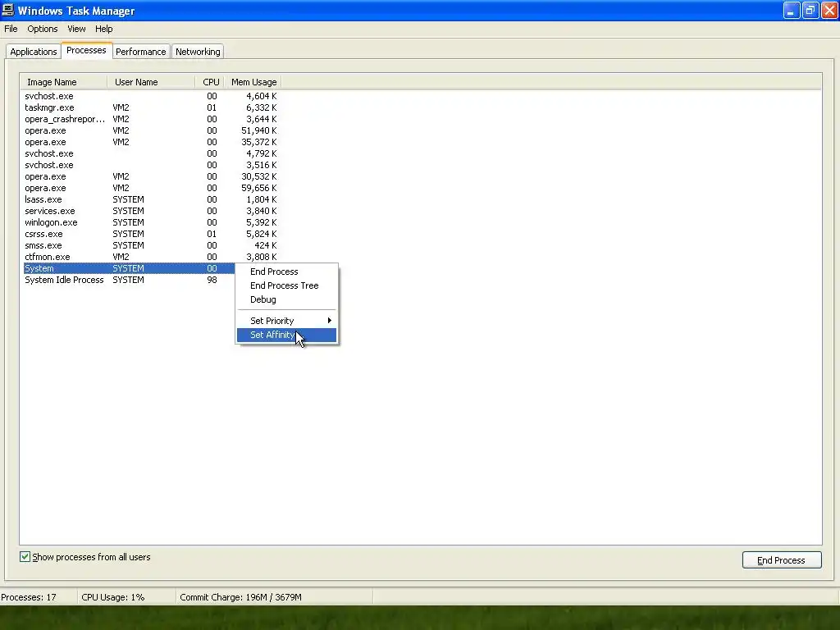Close the Task Manager window
This screenshot has width=840, height=630.
[829, 10]
